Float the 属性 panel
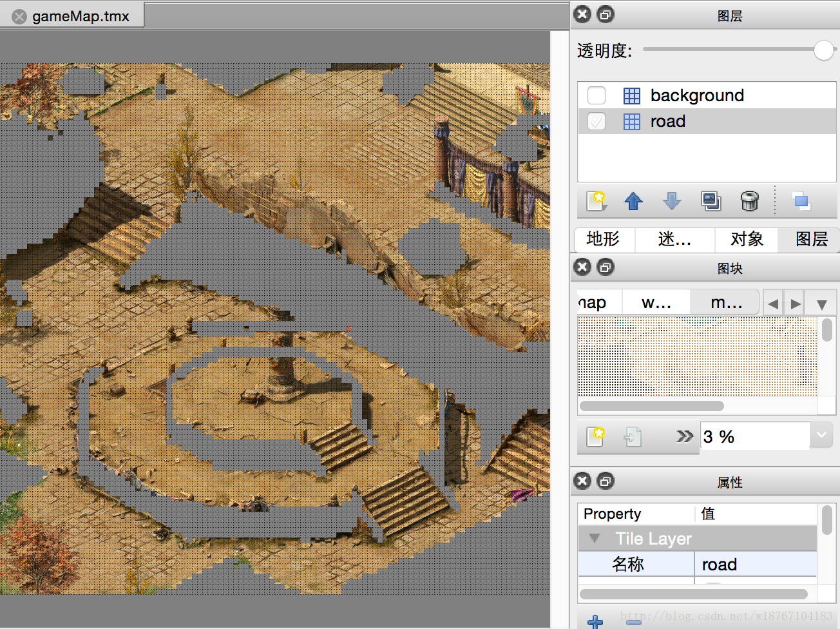840x629 pixels. point(606,481)
